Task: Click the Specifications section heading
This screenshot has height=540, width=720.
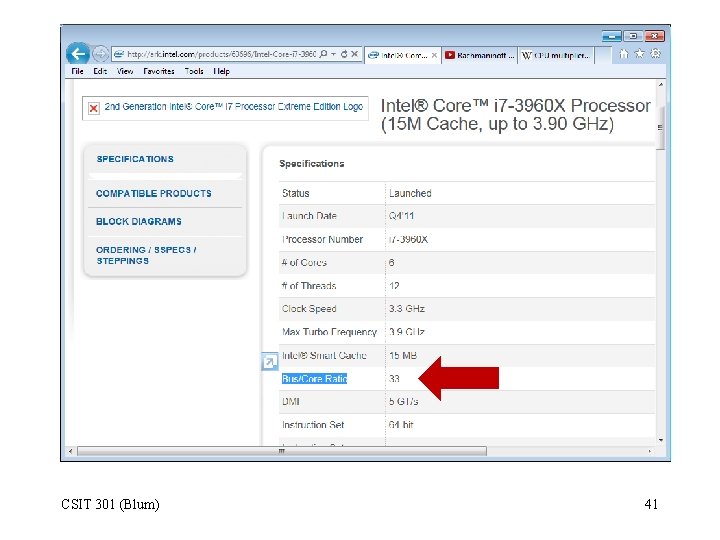Action: [312, 164]
